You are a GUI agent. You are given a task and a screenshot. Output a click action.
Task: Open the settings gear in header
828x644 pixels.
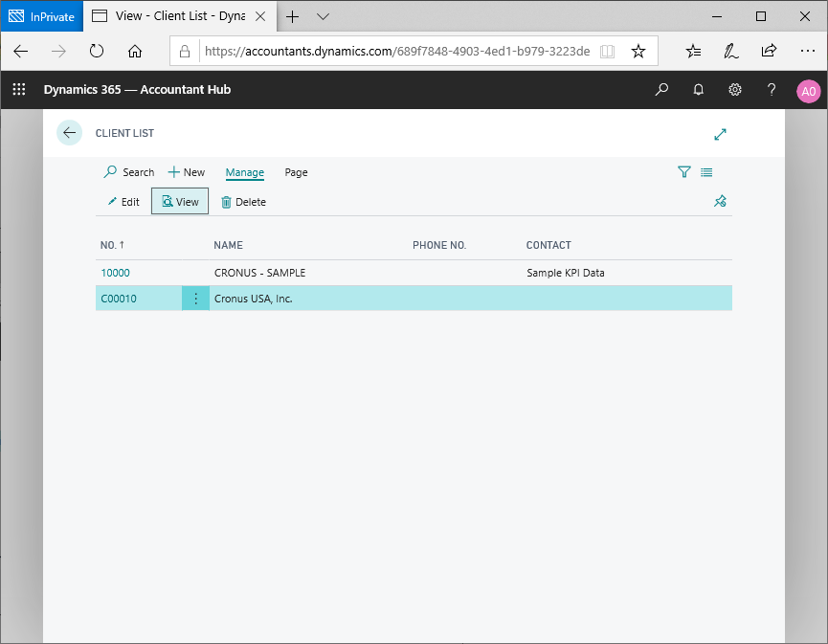[x=735, y=90]
